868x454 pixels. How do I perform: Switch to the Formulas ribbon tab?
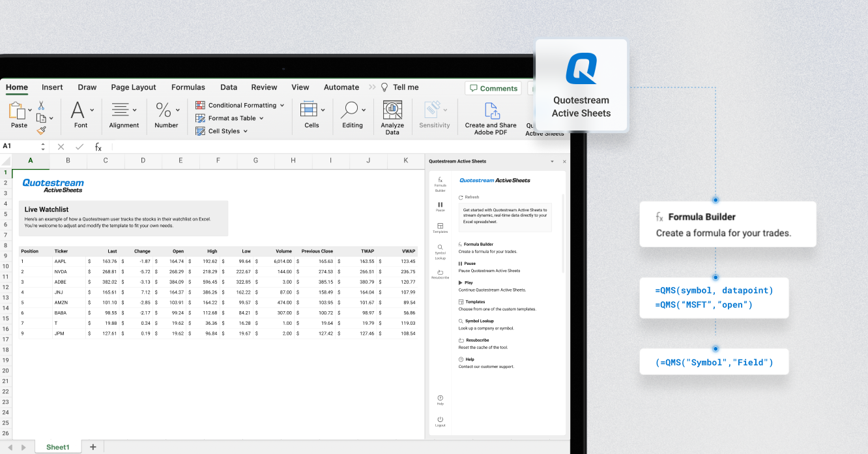(x=188, y=87)
